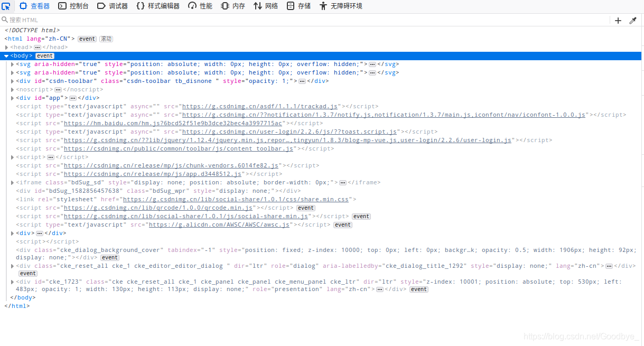Switch to the 控制台 console tab
644x346 pixels.
tap(73, 6)
